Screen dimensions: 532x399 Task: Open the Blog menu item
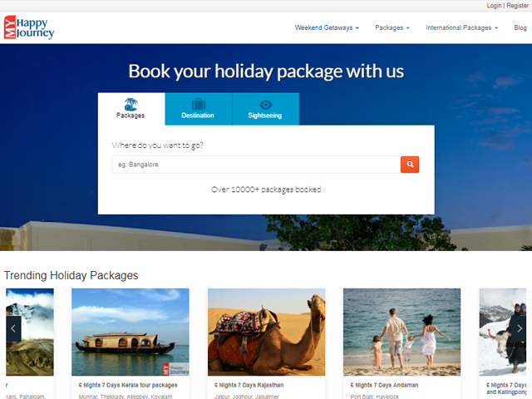point(520,27)
